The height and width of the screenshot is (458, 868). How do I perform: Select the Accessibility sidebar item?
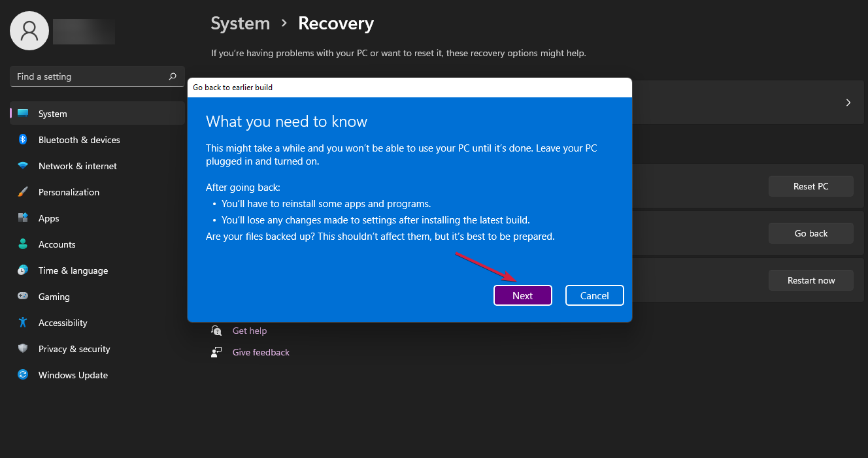(62, 322)
